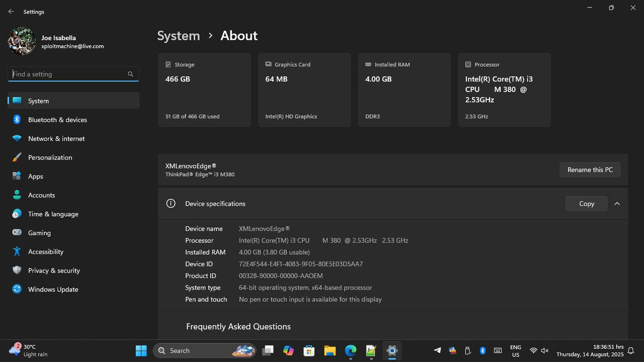Click the Settings gear icon on taskbar

(x=392, y=350)
